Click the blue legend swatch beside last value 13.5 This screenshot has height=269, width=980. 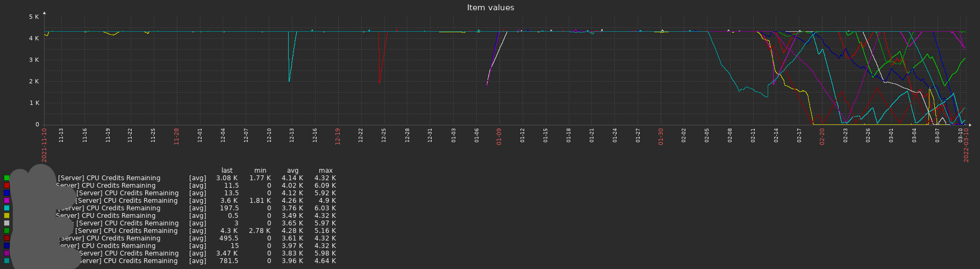coord(7,193)
